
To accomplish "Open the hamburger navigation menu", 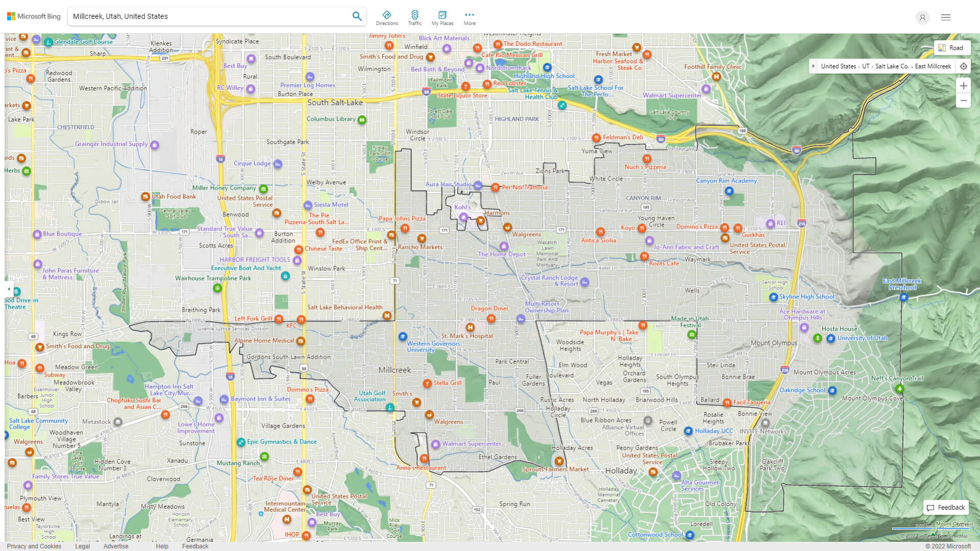I will point(945,17).
